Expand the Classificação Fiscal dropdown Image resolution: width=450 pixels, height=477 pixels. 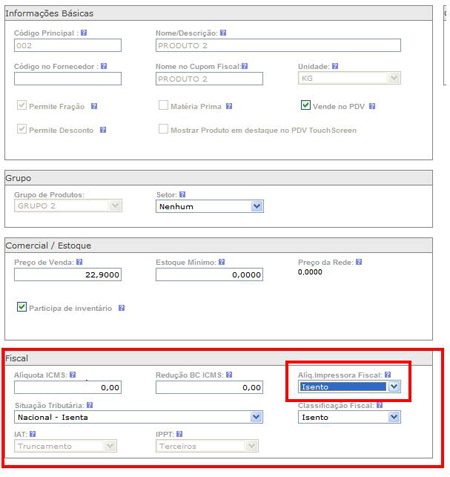point(349,417)
